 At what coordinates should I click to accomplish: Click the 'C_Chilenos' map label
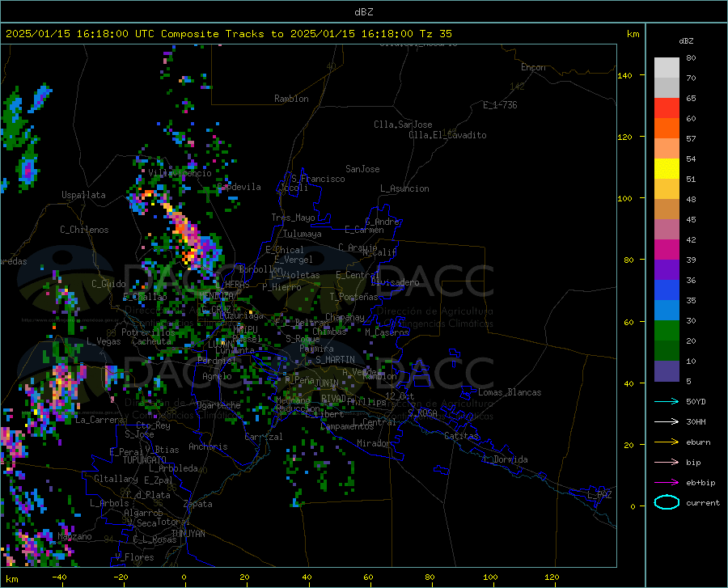point(84,229)
